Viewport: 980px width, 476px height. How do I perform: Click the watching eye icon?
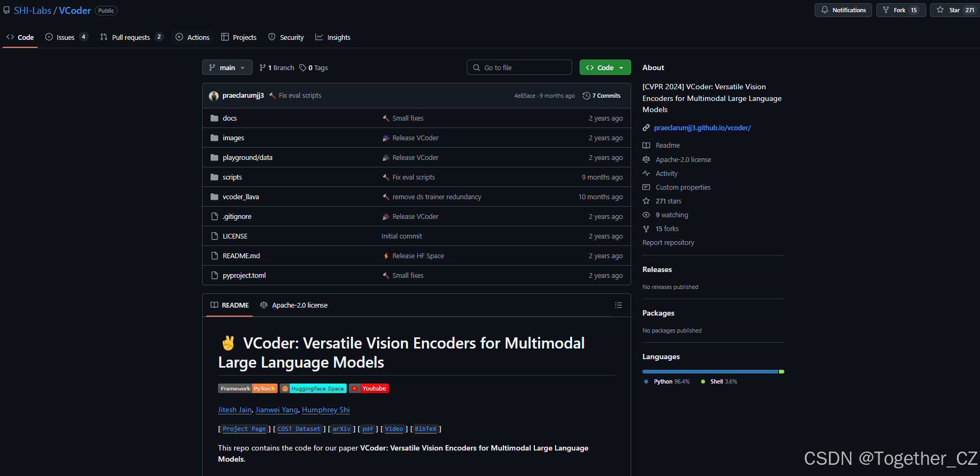point(646,215)
